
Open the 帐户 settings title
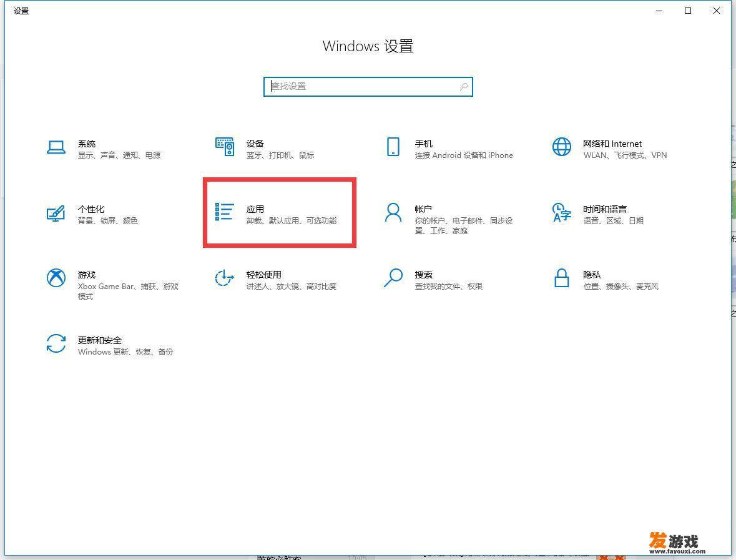423,209
